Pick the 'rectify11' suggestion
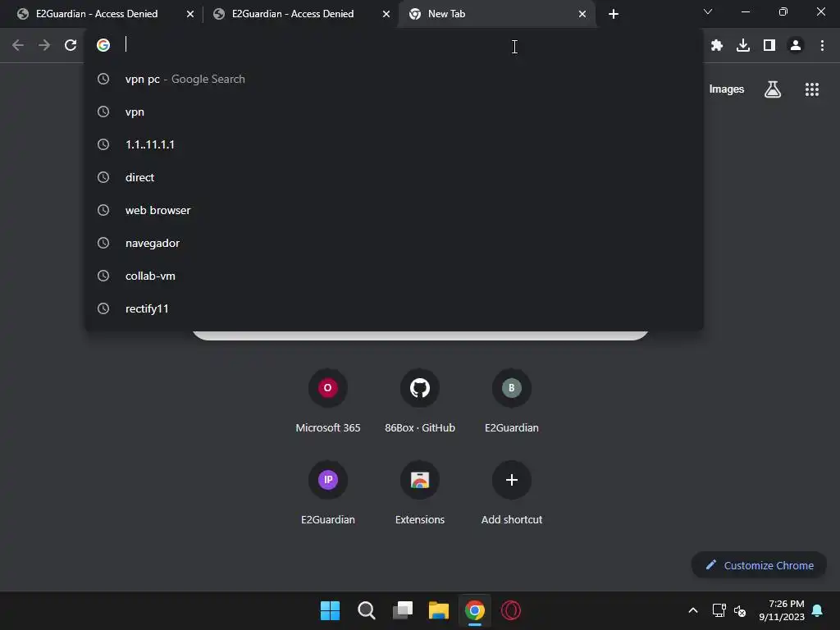Viewport: 840px width, 630px height. pyautogui.click(x=395, y=308)
